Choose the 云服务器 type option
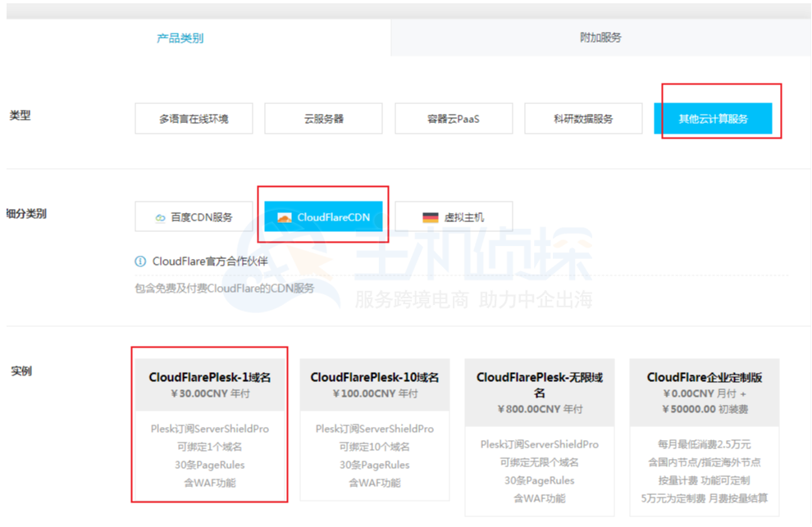Viewport: 812px width, 527px height. (323, 119)
